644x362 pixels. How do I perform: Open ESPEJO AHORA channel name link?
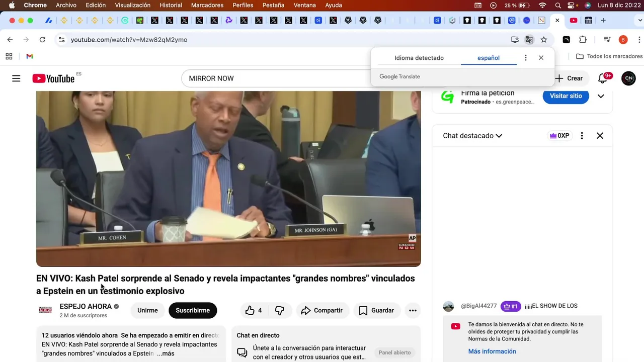coord(86,307)
